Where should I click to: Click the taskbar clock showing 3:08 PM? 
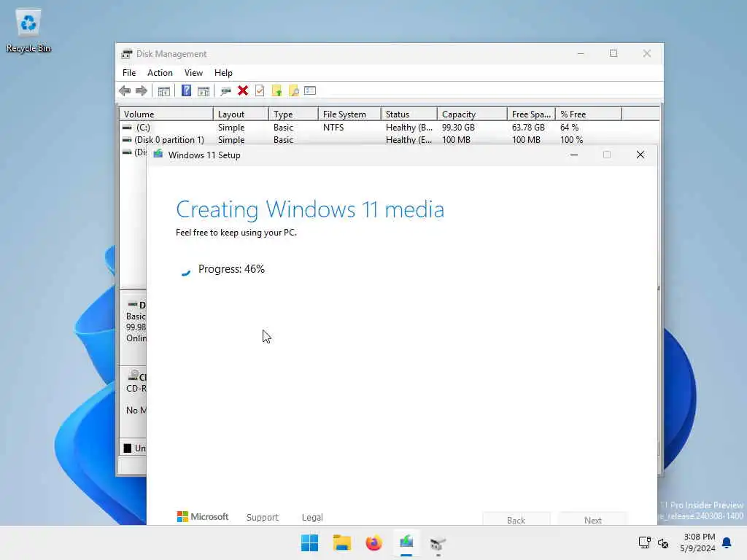[x=698, y=542]
